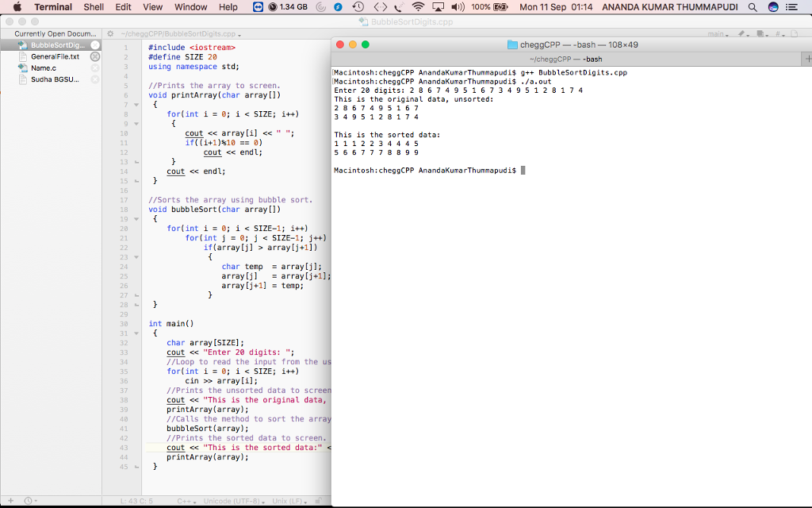
Task: Click the "int main()" line in editor
Action: click(x=171, y=324)
